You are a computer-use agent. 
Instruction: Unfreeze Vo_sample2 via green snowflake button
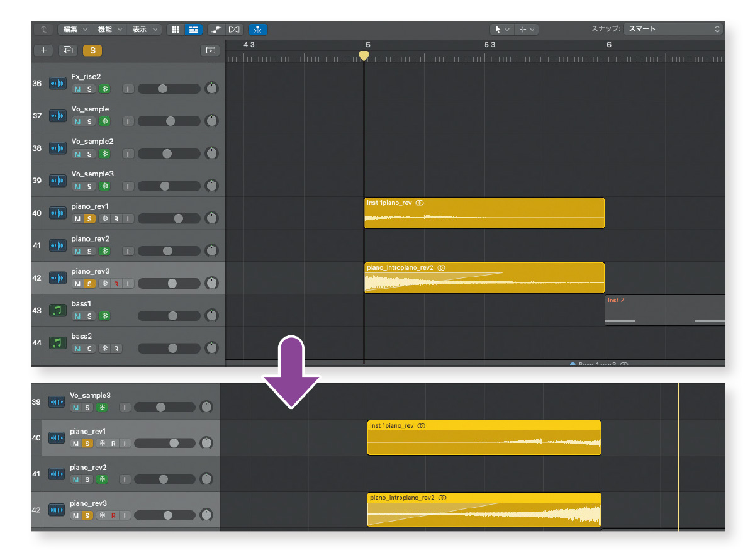tap(105, 154)
